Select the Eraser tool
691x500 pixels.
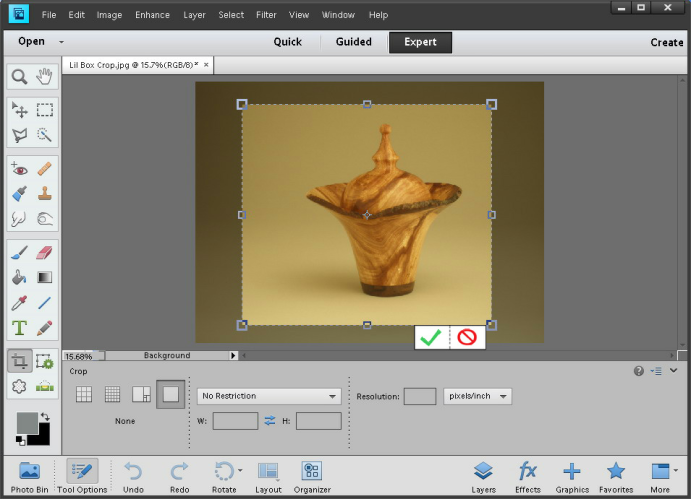[x=45, y=252]
